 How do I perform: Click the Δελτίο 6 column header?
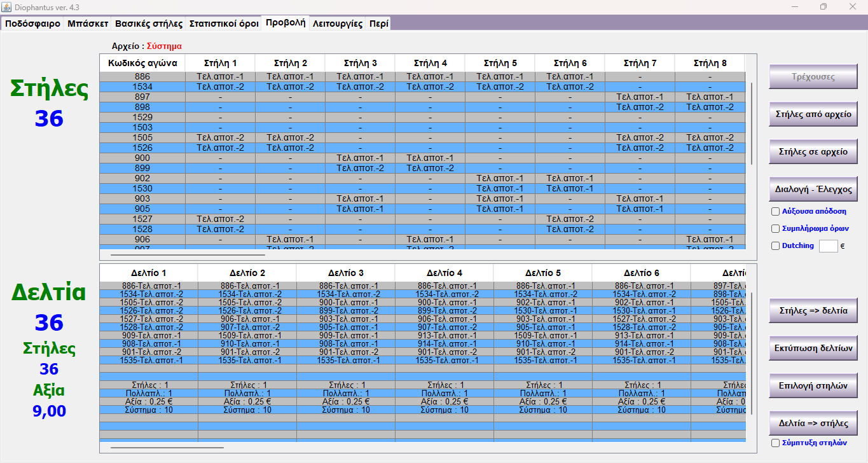642,272
